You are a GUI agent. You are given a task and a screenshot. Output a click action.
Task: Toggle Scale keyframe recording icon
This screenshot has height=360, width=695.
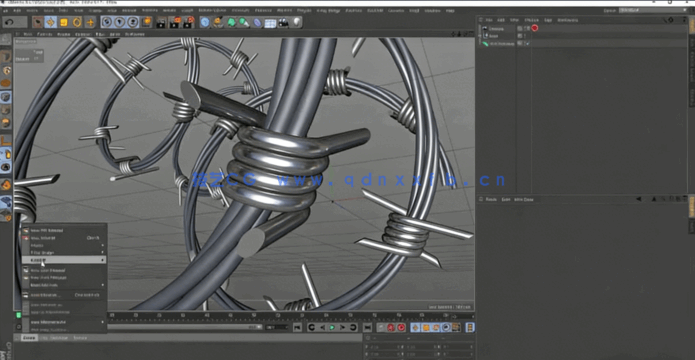[x=426, y=328]
